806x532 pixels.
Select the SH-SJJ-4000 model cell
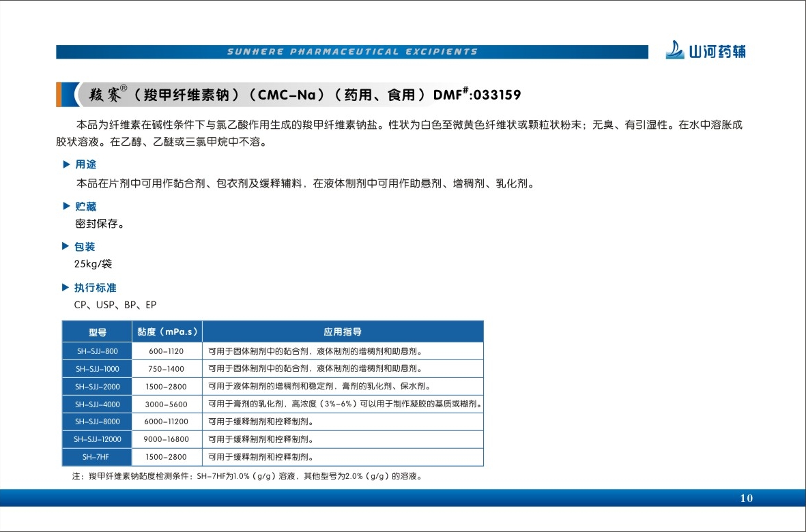[97, 404]
